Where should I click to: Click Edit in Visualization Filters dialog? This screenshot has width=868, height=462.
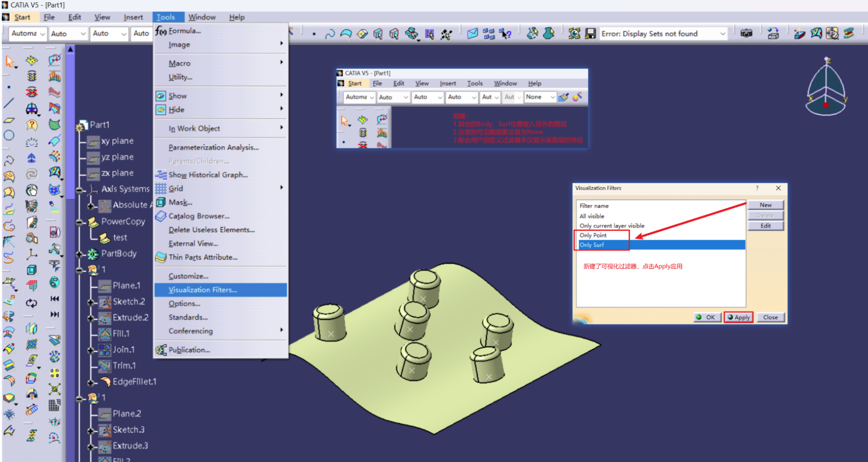(x=766, y=226)
